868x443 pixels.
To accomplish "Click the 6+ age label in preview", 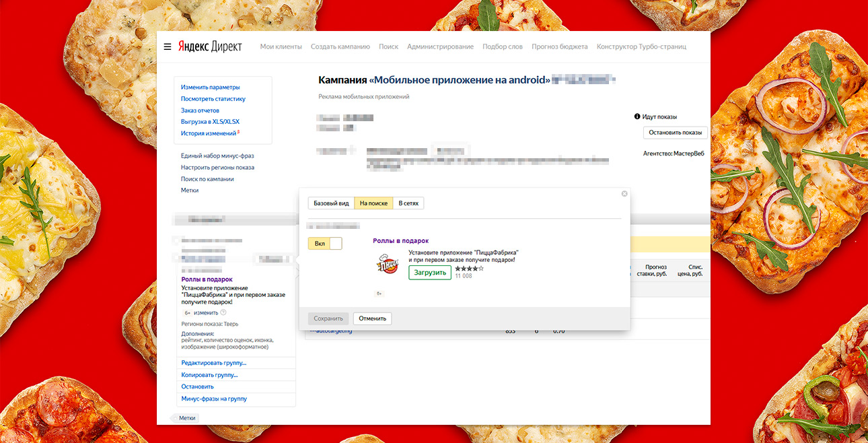I will (x=379, y=294).
